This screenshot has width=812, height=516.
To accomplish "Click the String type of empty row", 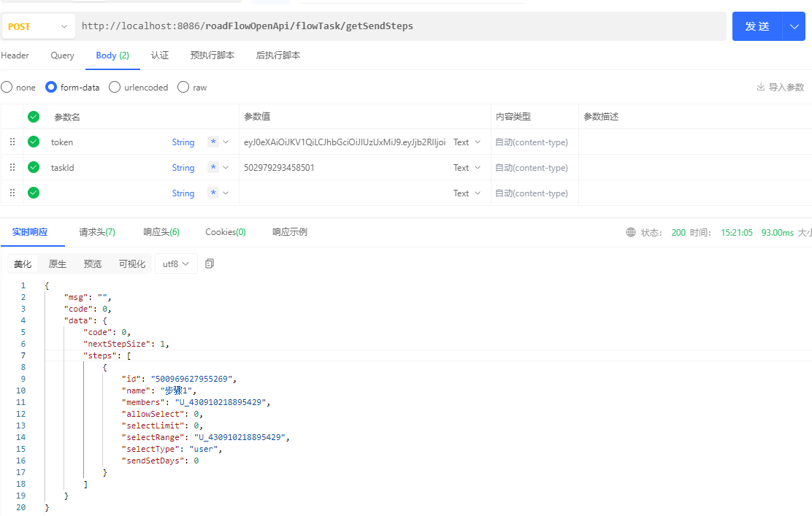I will [x=183, y=193].
